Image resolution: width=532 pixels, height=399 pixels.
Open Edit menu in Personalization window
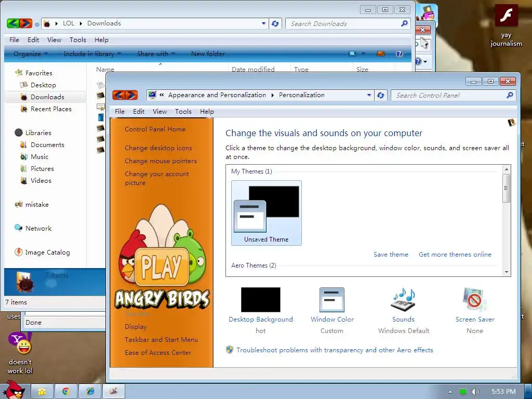click(x=138, y=112)
